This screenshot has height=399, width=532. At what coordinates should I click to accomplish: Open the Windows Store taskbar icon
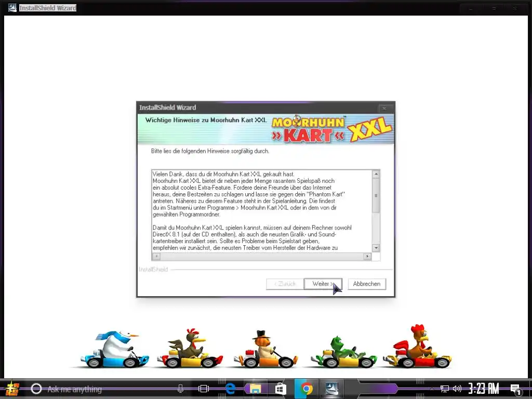[x=281, y=389]
